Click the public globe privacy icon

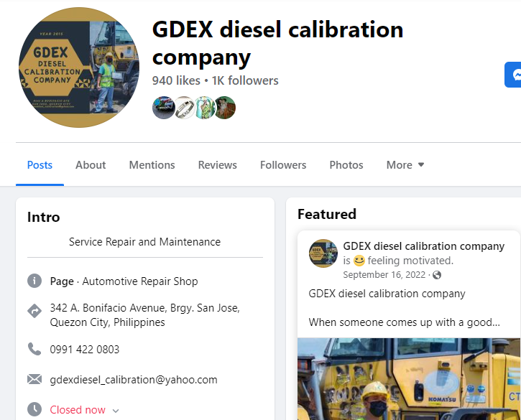click(437, 275)
